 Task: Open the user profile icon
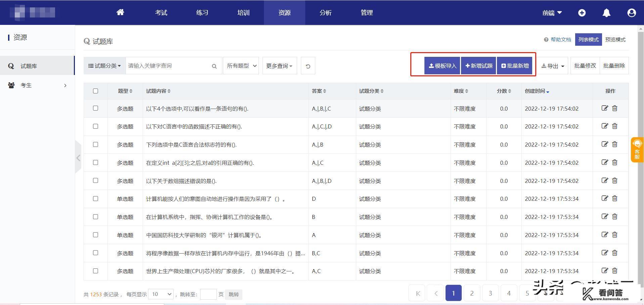631,13
